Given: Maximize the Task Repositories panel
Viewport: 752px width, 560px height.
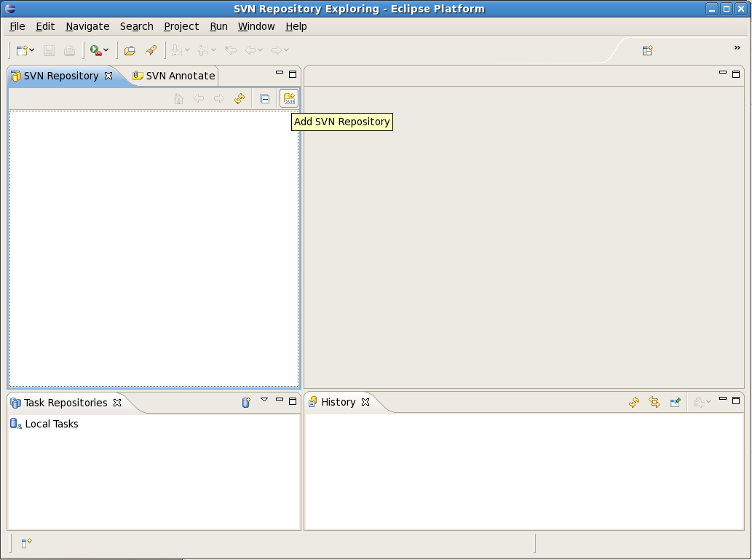Looking at the screenshot, I should [293, 401].
